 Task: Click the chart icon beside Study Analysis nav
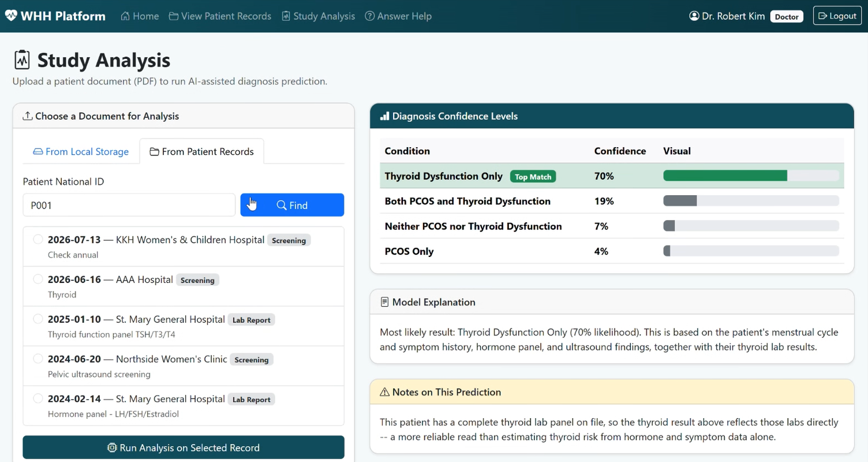point(286,16)
